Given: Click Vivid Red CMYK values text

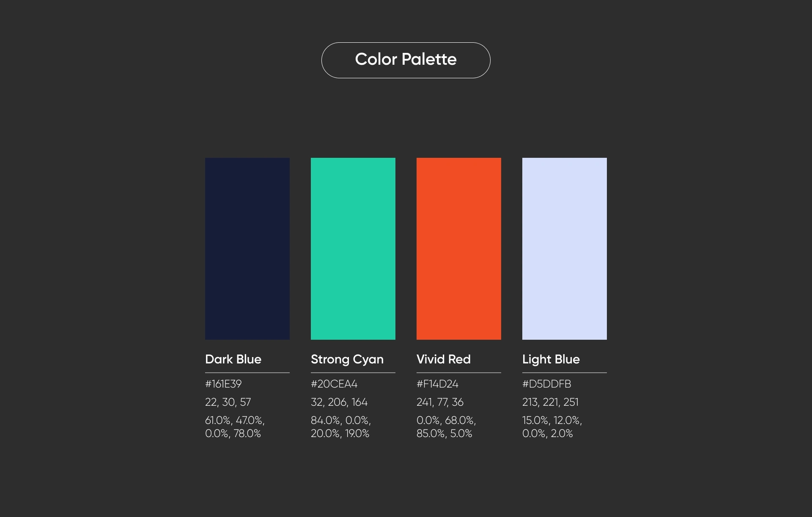Looking at the screenshot, I should [x=446, y=427].
